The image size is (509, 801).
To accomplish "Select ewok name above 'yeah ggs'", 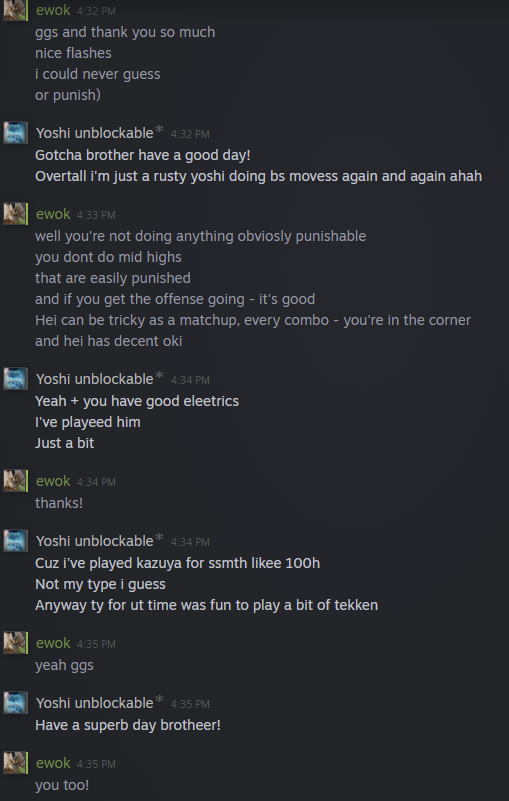I will click(53, 643).
